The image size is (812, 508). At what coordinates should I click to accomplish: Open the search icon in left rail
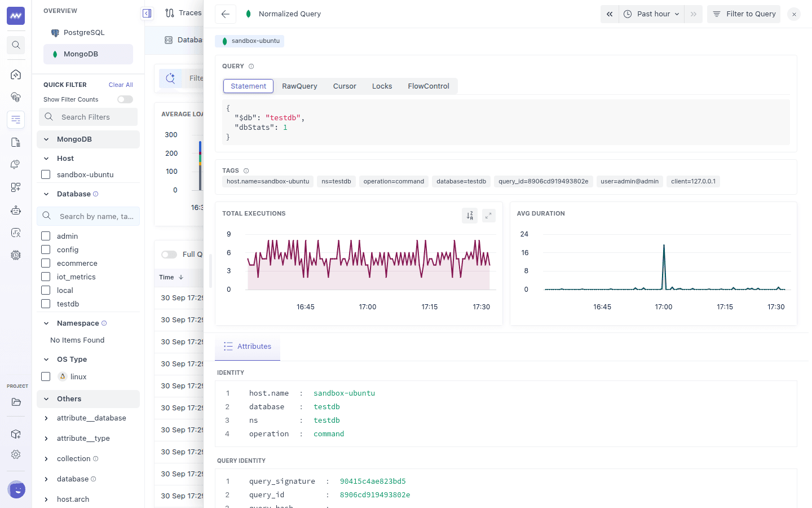pos(16,45)
